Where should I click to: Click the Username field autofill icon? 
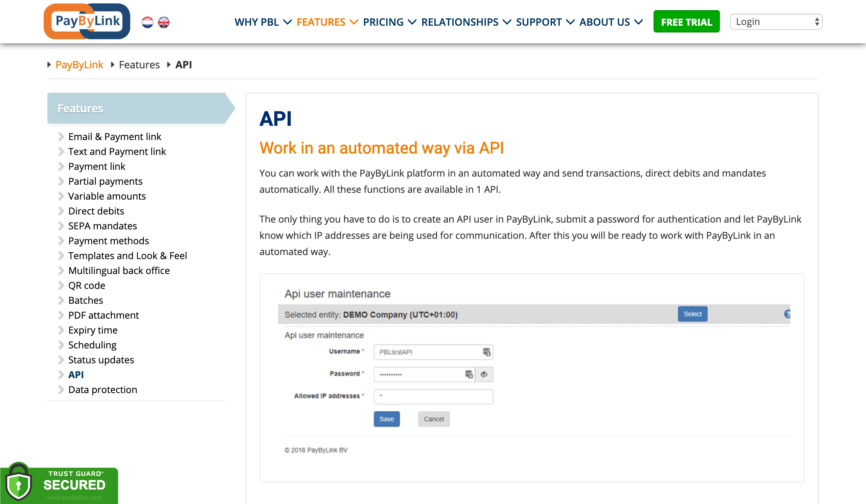pyautogui.click(x=486, y=352)
